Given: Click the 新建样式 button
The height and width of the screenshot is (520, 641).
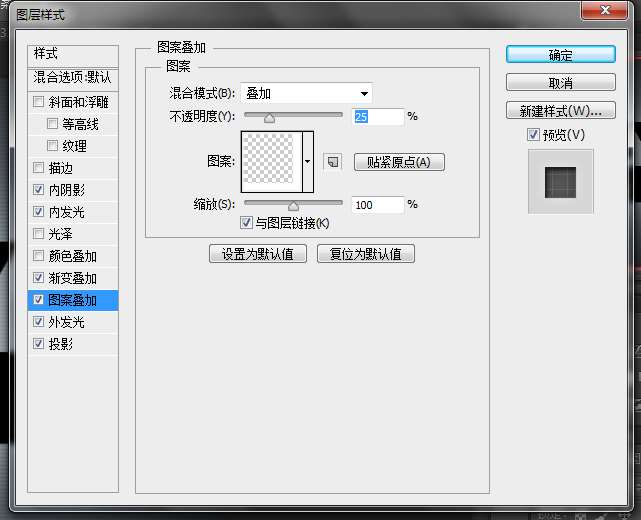Looking at the screenshot, I should pyautogui.click(x=560, y=110).
